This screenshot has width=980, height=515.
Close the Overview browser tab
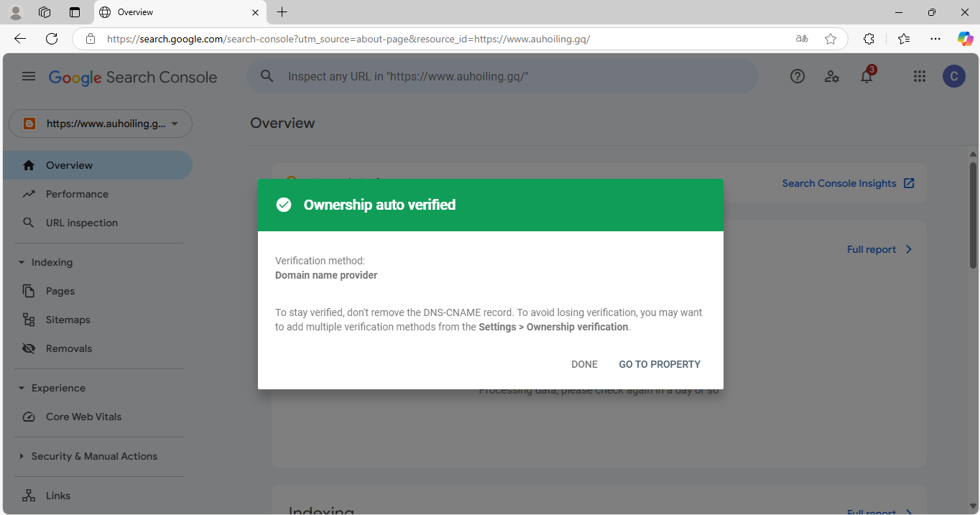tap(255, 12)
